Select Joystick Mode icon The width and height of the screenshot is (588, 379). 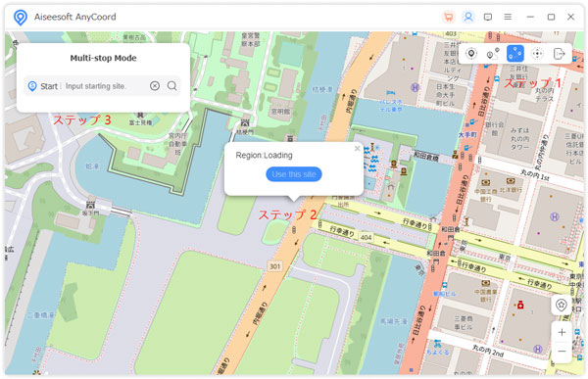[537, 54]
